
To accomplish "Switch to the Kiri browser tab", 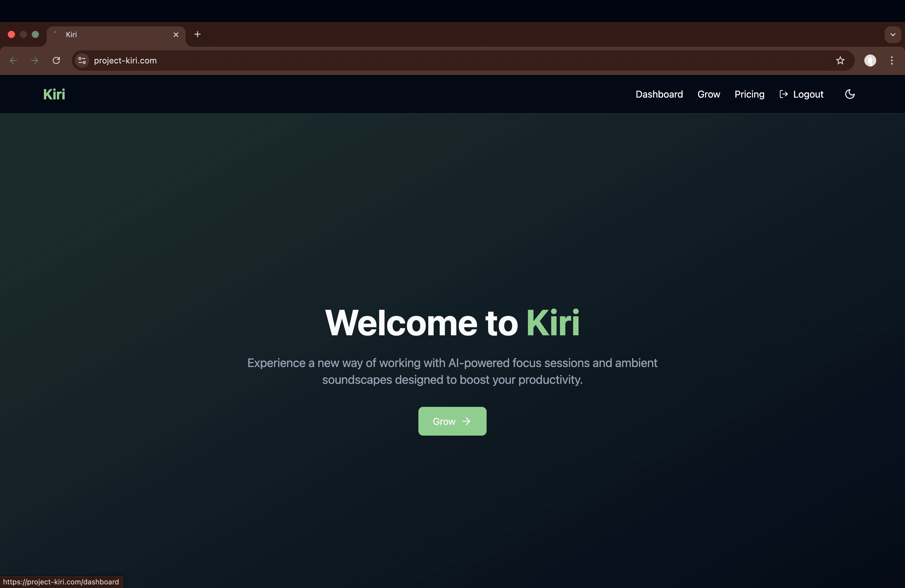I will point(95,34).
